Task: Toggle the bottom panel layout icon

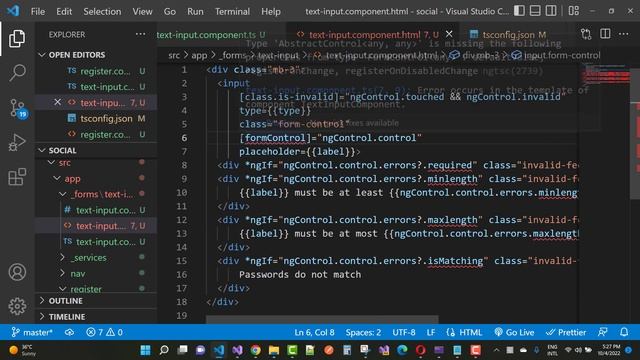Action: point(535,11)
